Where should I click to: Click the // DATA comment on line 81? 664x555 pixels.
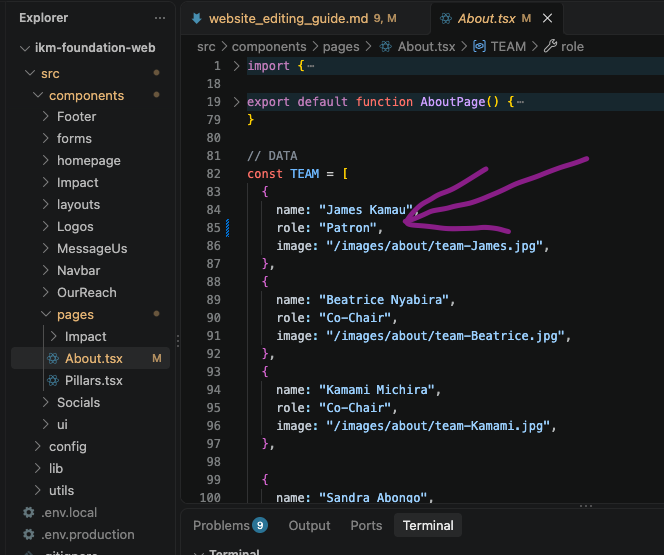pos(272,156)
